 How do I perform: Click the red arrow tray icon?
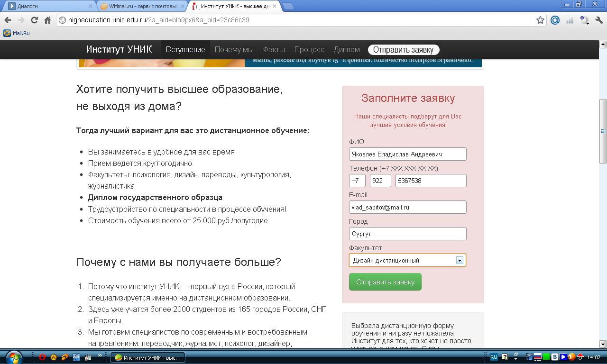(579, 357)
